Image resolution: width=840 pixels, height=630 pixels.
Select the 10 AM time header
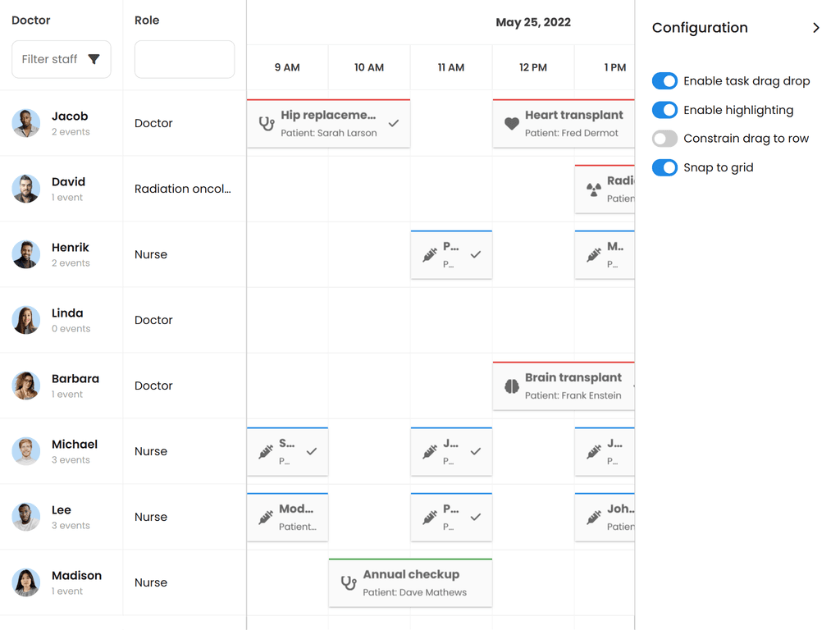[x=369, y=67]
